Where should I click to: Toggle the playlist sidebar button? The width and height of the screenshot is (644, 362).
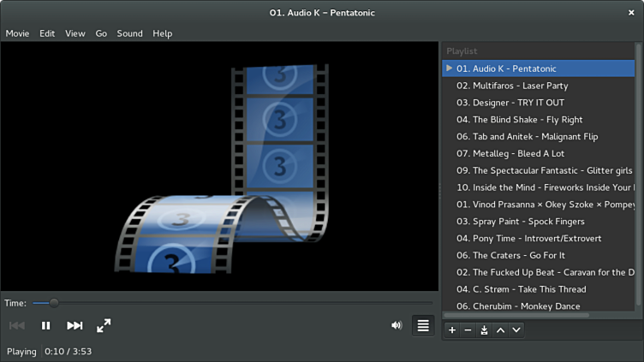click(x=422, y=325)
